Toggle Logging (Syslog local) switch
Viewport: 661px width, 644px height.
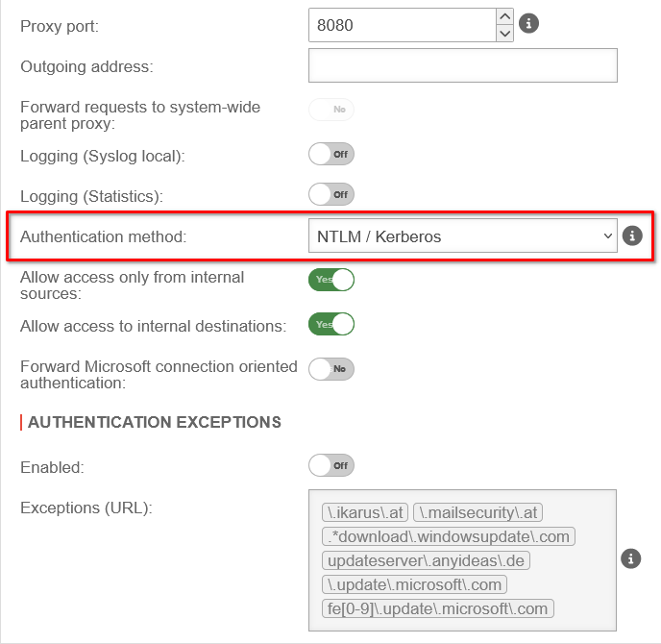(x=331, y=154)
